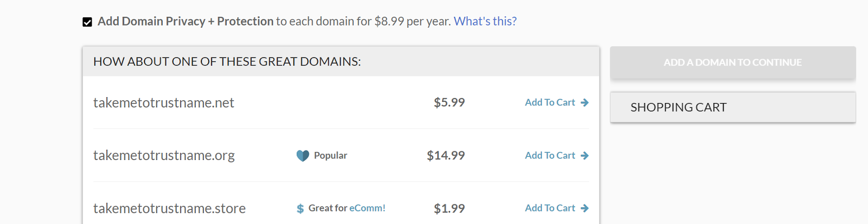Screen dimensions: 868x224
Task: Click the arrow icon for takemetotrustname.store
Action: [584, 208]
